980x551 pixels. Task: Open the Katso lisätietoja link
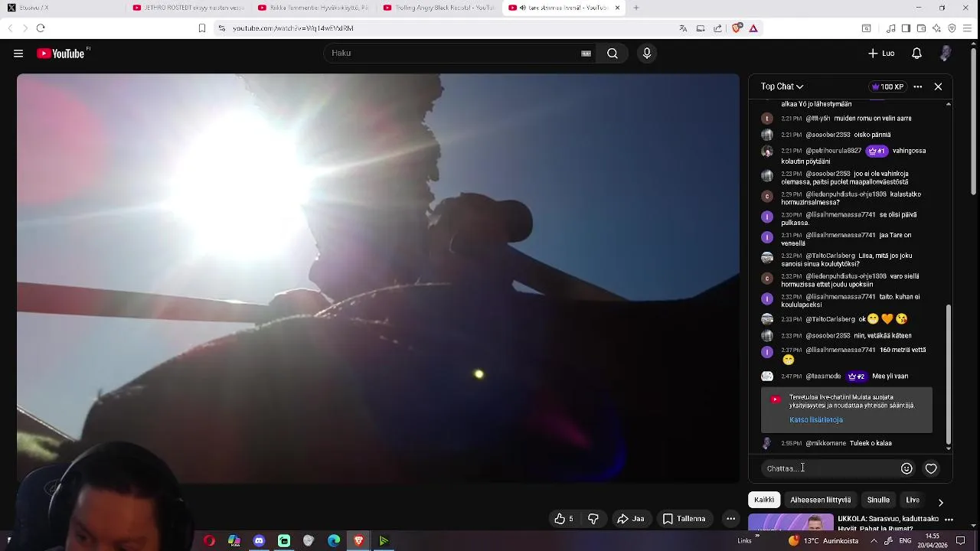click(816, 420)
